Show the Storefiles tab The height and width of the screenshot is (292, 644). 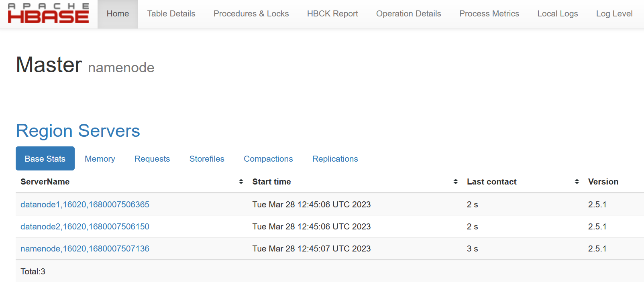207,159
